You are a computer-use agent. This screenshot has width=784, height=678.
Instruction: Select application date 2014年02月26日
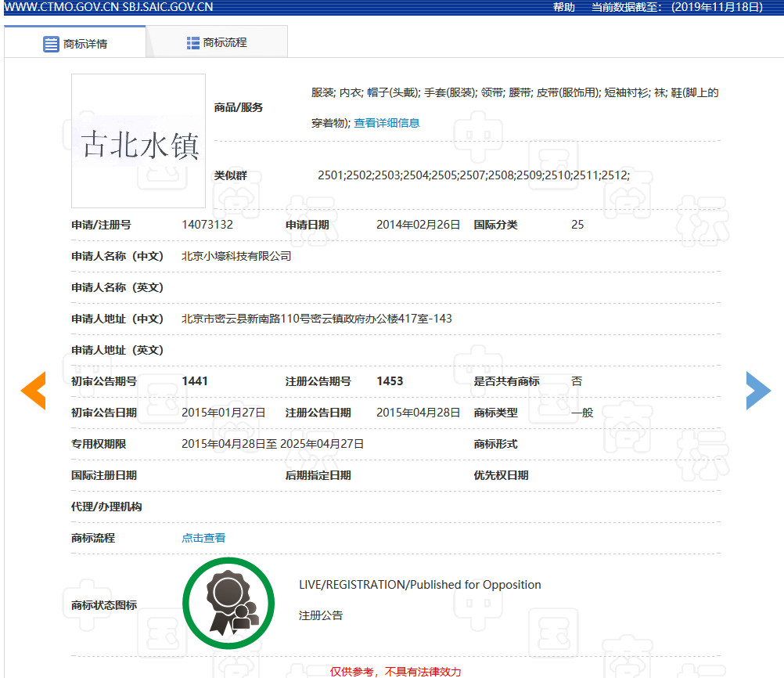point(418,225)
